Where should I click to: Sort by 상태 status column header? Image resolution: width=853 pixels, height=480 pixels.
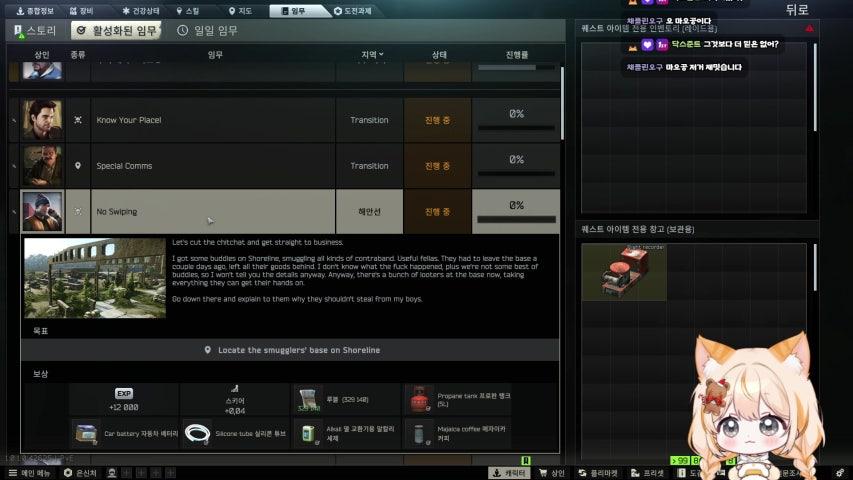click(x=439, y=54)
